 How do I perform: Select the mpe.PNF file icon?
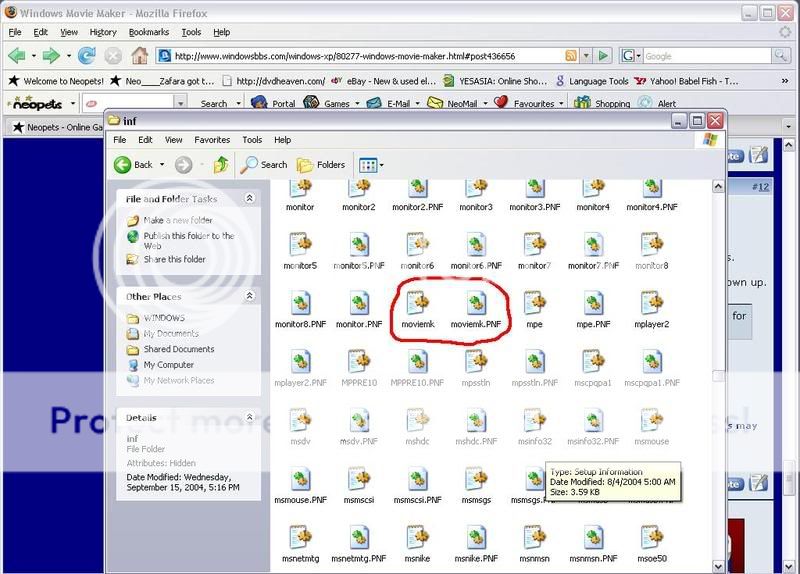[x=593, y=304]
